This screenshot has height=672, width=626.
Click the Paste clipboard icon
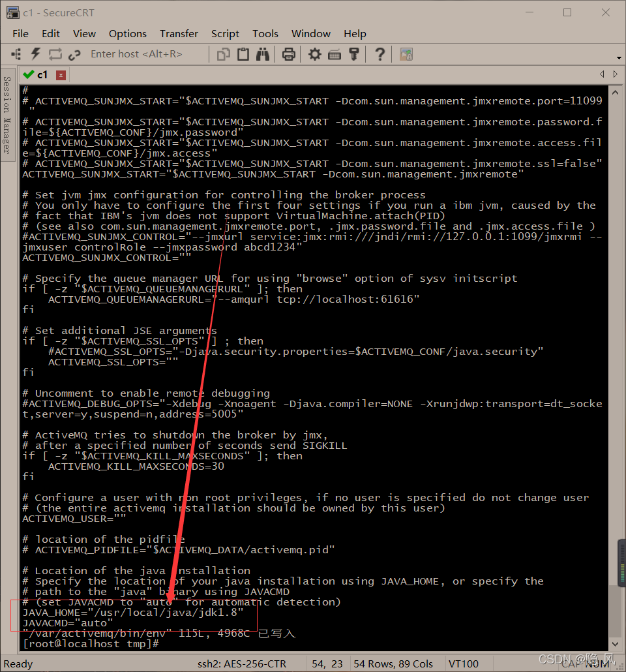(243, 54)
